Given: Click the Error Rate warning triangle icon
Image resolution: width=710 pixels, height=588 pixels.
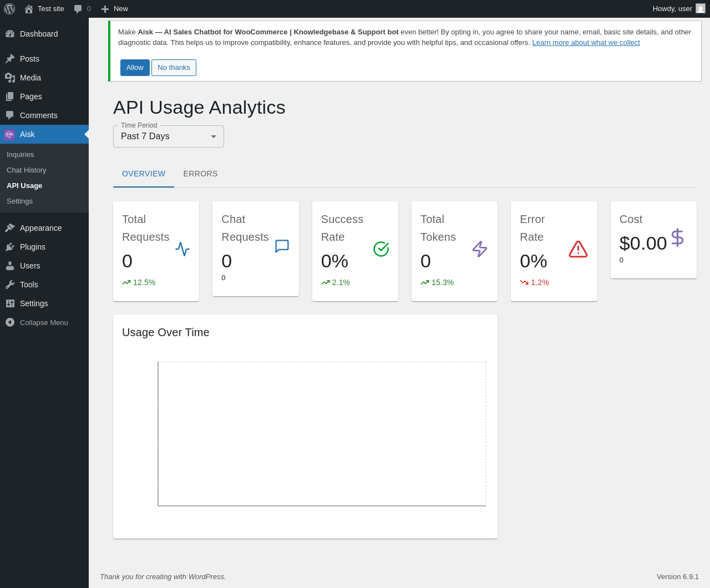Looking at the screenshot, I should 578,249.
